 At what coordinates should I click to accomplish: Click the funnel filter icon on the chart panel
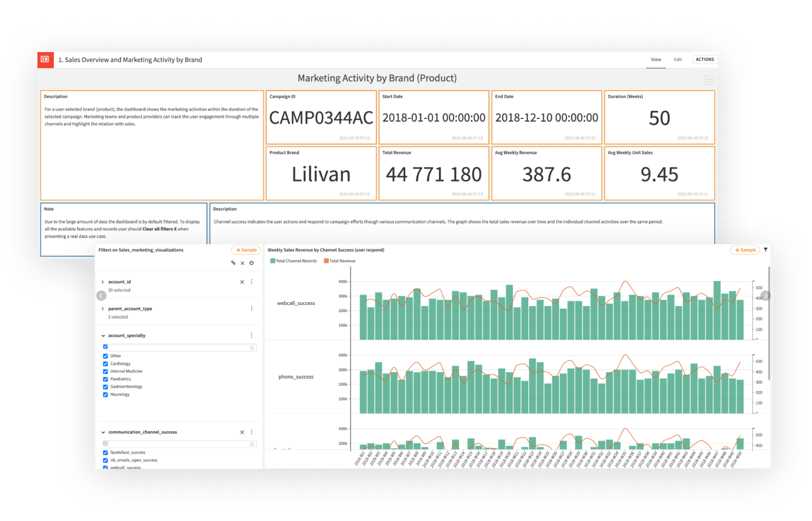point(765,250)
